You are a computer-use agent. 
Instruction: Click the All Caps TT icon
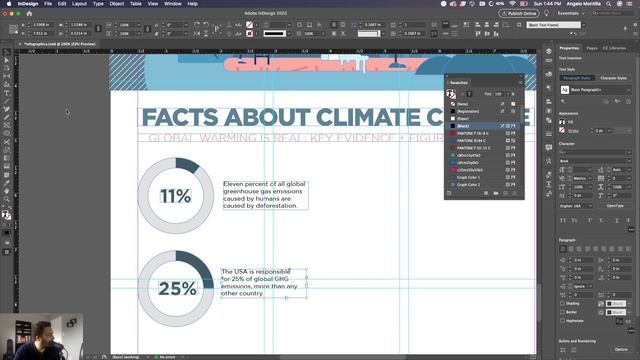pyautogui.click(x=563, y=220)
